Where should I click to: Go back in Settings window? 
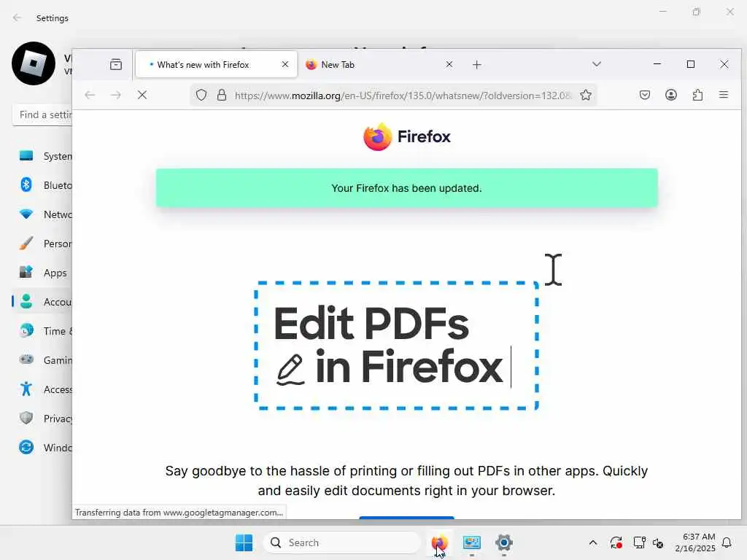point(18,17)
